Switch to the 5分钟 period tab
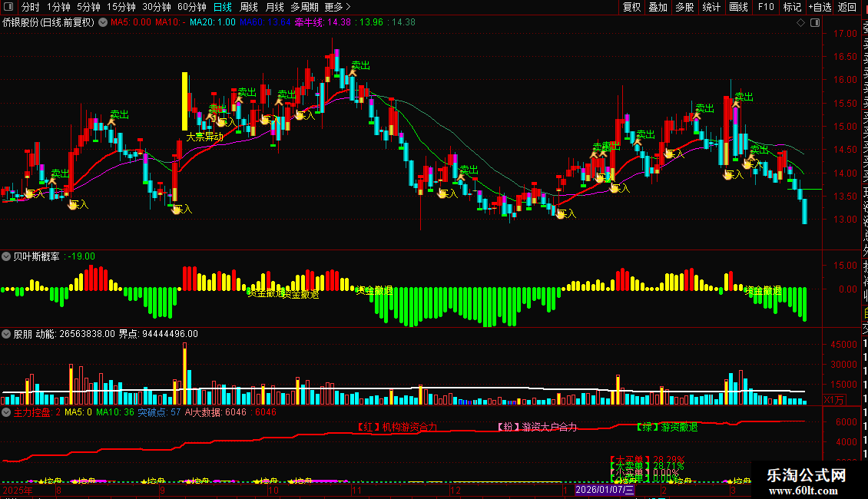The width and height of the screenshot is (868, 499). tap(88, 7)
